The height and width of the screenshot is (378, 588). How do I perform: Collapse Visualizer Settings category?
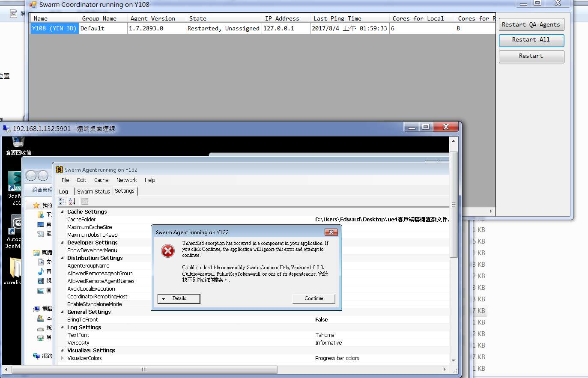pyautogui.click(x=62, y=351)
